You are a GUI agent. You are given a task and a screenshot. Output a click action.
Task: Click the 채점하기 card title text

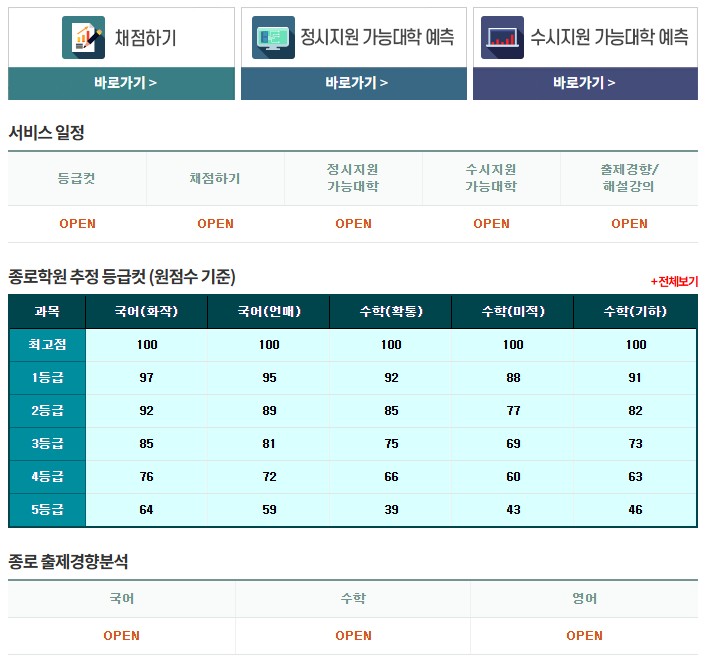(x=146, y=38)
